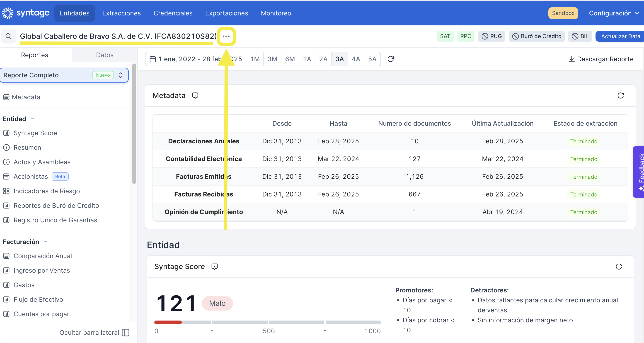Click the sidebar vertical scrollbar
This screenshot has height=343, width=644.
[134, 124]
